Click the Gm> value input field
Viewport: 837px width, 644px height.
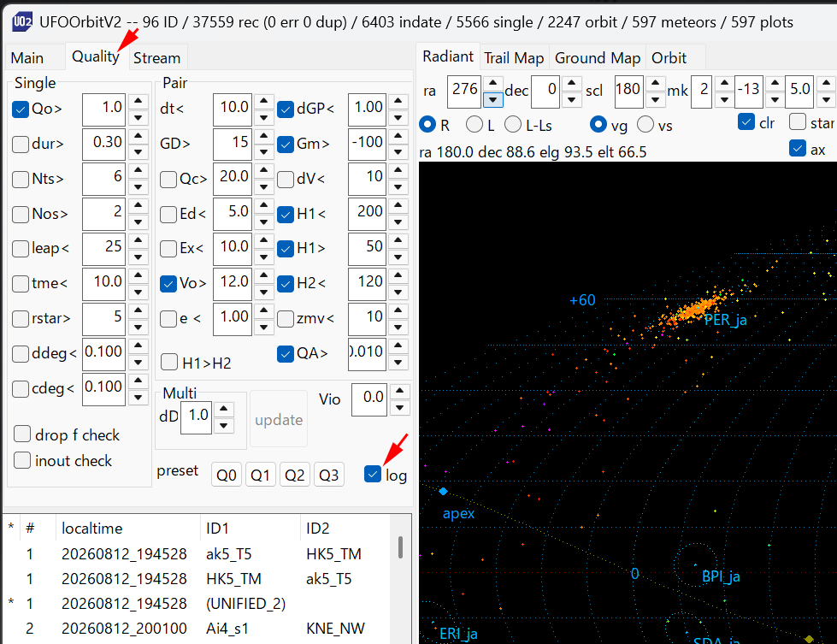[368, 144]
